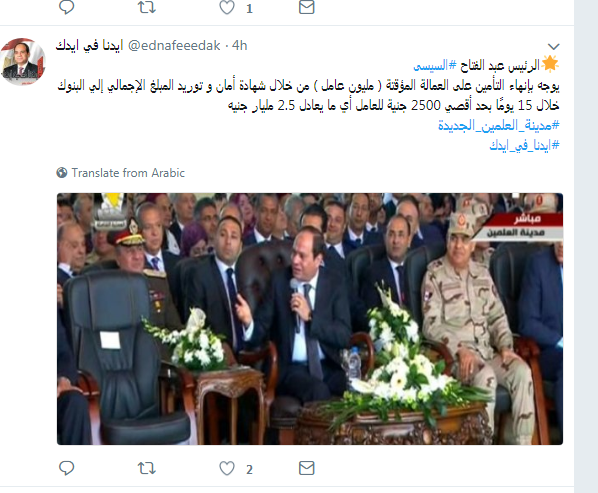Click Translate from Arabic

pos(128,173)
